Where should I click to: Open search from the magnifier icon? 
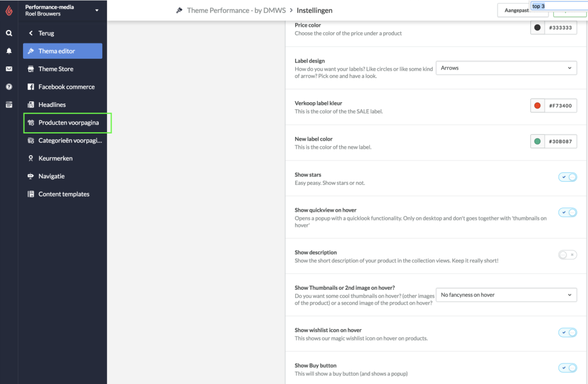click(9, 33)
